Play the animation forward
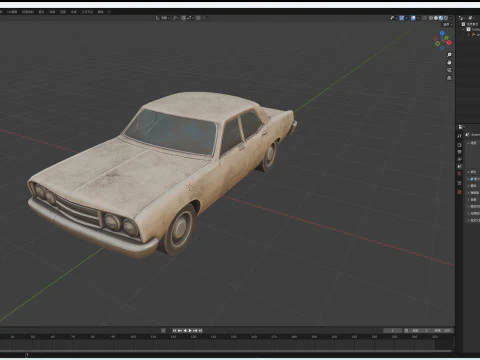This screenshot has width=480, height=360. click(x=190, y=330)
